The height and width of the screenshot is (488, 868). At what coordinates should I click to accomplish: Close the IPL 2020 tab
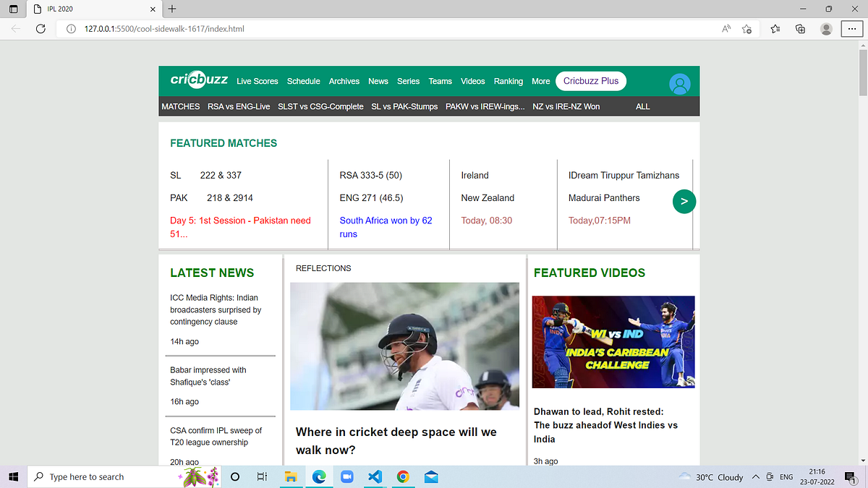click(x=151, y=9)
